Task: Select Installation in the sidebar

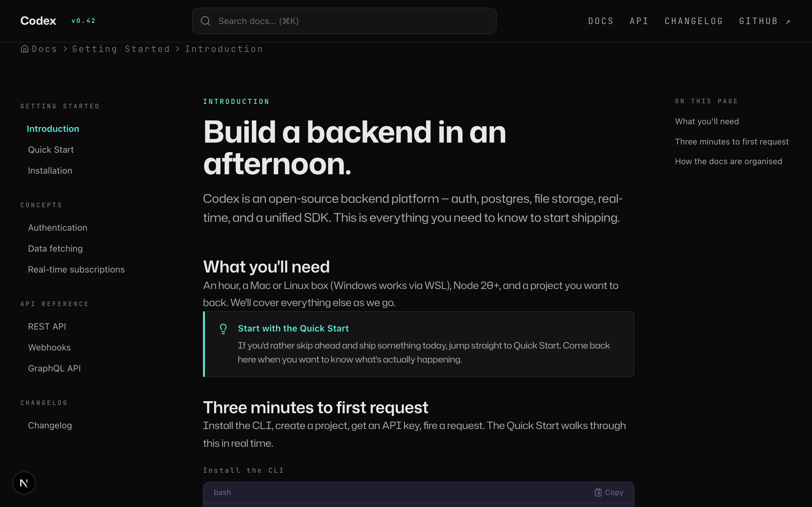Action: (50, 171)
